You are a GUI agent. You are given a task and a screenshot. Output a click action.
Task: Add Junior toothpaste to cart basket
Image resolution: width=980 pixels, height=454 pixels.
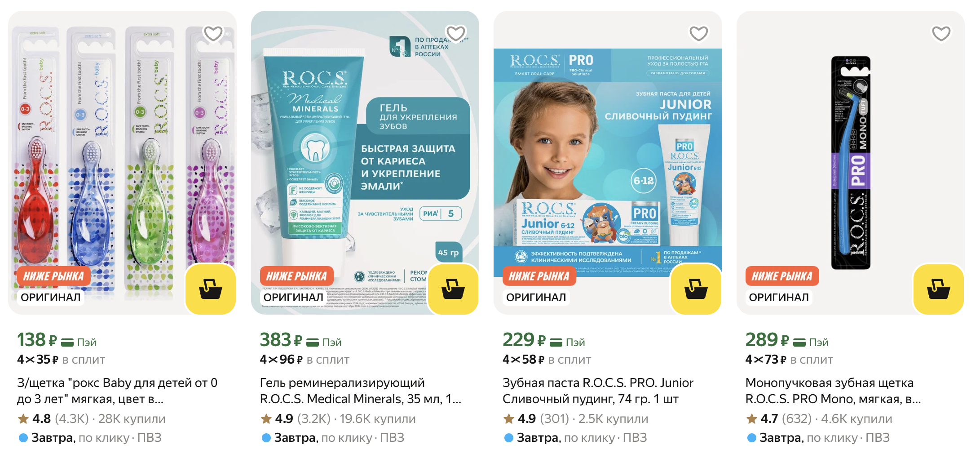coord(696,289)
